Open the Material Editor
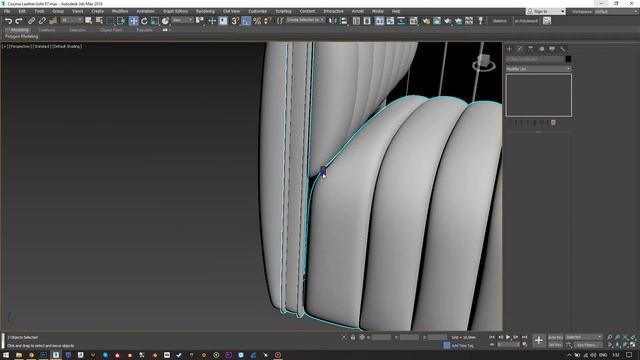Screen dimensions: 640x360 pyautogui.click(x=413, y=21)
